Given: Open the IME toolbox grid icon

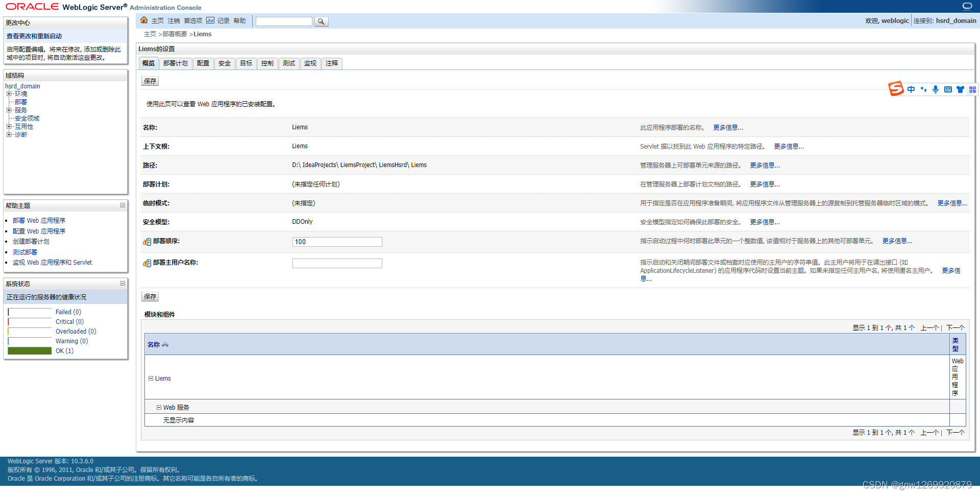Looking at the screenshot, I should coord(972,89).
